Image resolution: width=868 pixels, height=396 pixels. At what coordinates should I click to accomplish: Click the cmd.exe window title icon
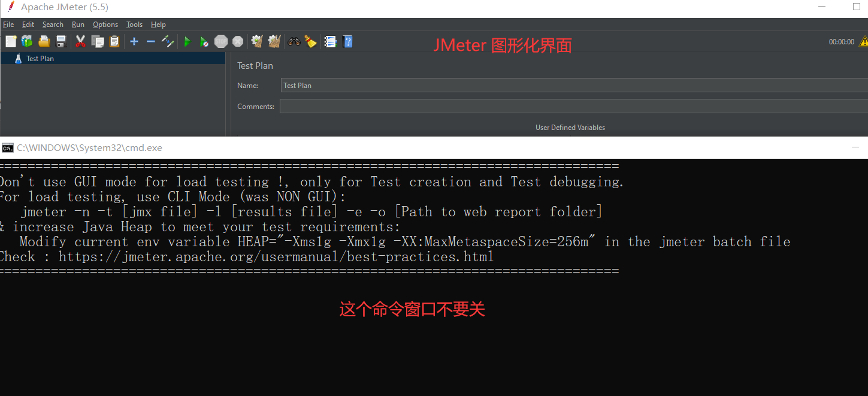(8, 147)
